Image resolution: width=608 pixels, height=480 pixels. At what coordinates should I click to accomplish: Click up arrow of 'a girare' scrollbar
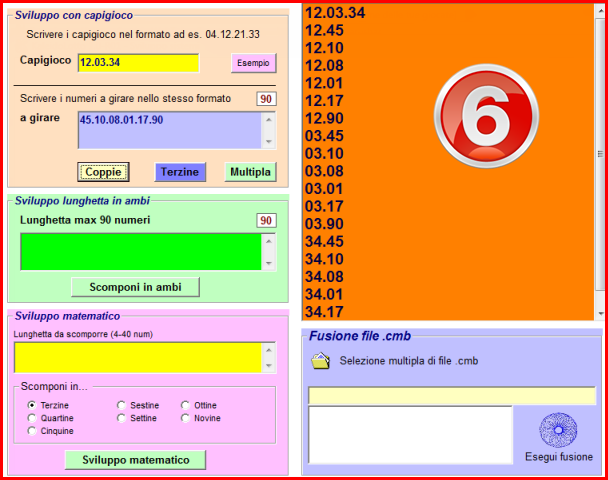pyautogui.click(x=269, y=120)
